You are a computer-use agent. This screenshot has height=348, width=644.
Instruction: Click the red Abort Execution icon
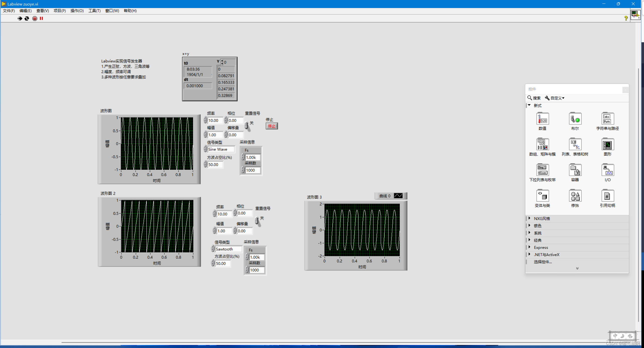(x=35, y=18)
